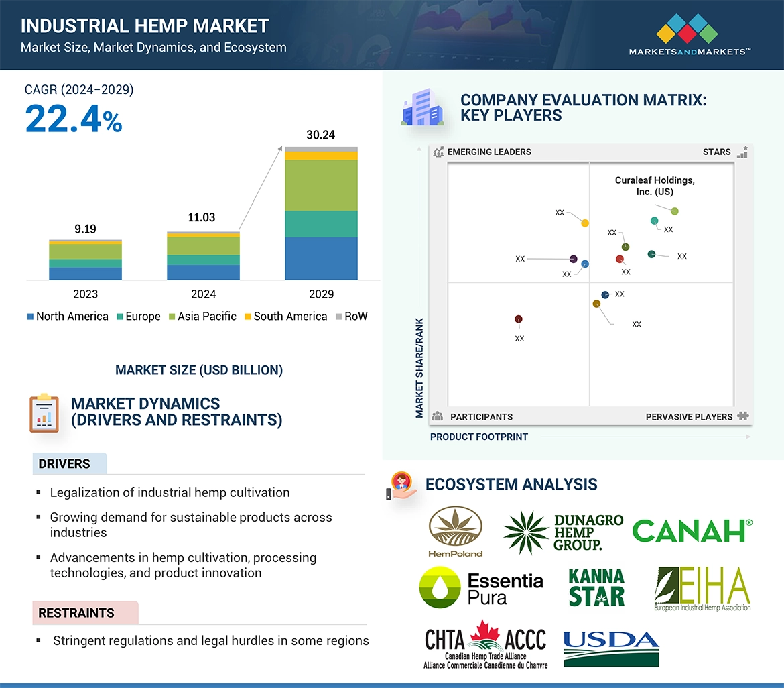This screenshot has width=784, height=688.
Task: Open the Kanna Star logo
Action: [x=596, y=587]
